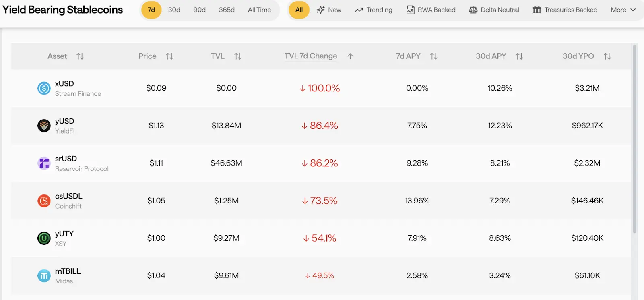Switch time range to 30d
The image size is (644, 300).
[174, 10]
